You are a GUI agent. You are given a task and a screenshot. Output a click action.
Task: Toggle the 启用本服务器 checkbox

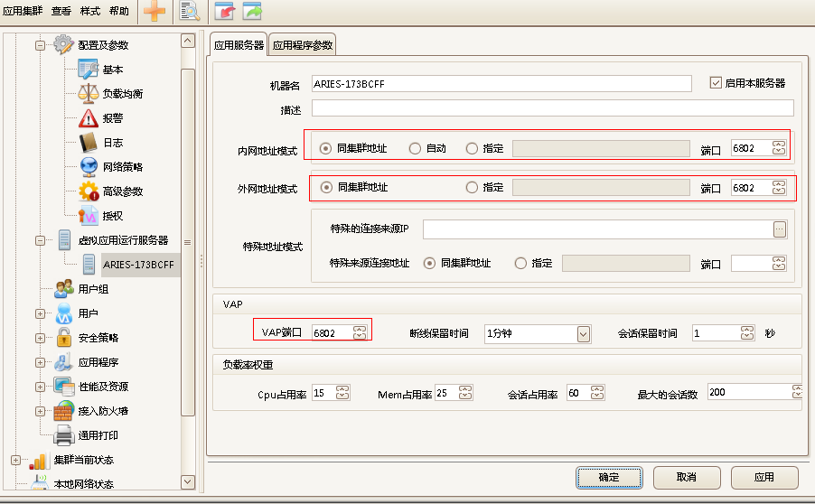click(716, 82)
